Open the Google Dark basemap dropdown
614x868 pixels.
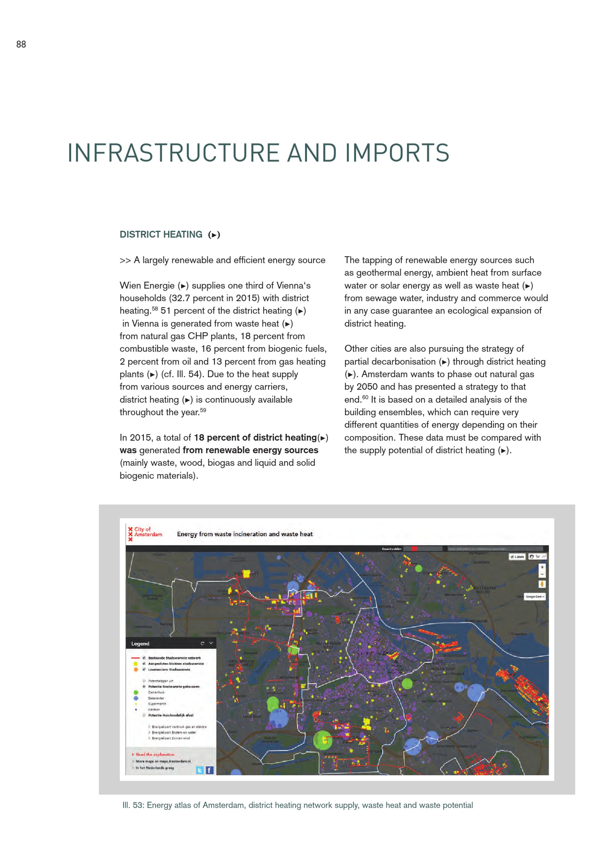534,597
